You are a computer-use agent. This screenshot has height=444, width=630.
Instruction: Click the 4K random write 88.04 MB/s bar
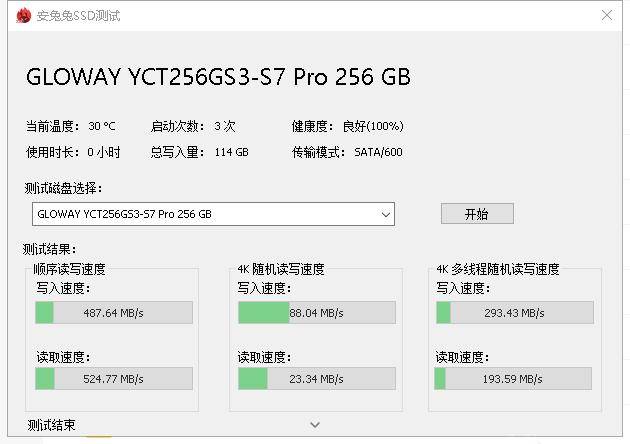point(316,313)
